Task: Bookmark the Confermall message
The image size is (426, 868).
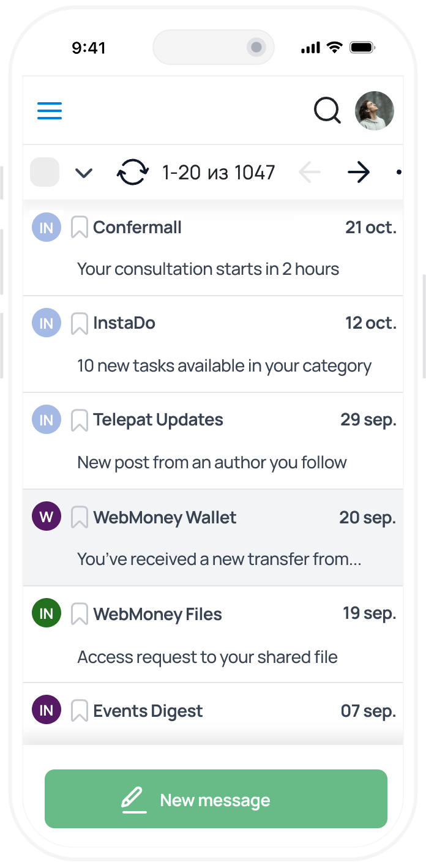Action: tap(80, 228)
